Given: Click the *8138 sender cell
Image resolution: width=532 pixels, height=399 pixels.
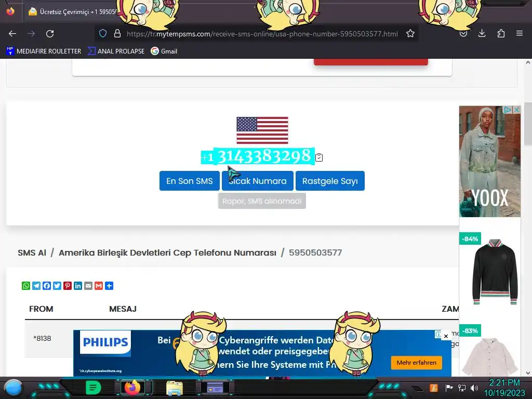Looking at the screenshot, I should [x=42, y=338].
